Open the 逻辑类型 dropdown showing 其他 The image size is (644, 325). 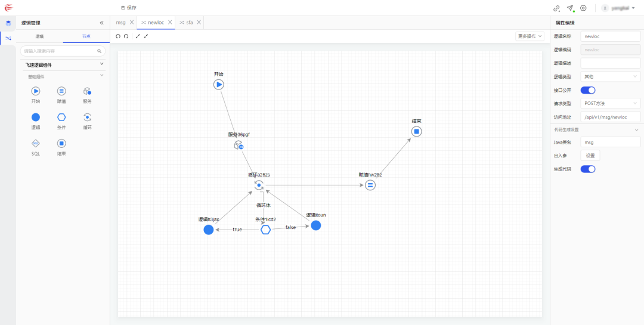611,76
